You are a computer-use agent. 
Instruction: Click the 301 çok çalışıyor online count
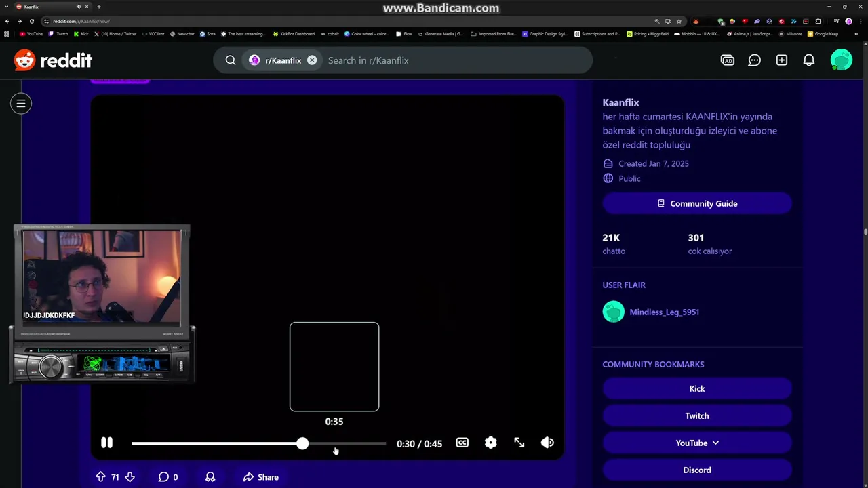click(709, 244)
